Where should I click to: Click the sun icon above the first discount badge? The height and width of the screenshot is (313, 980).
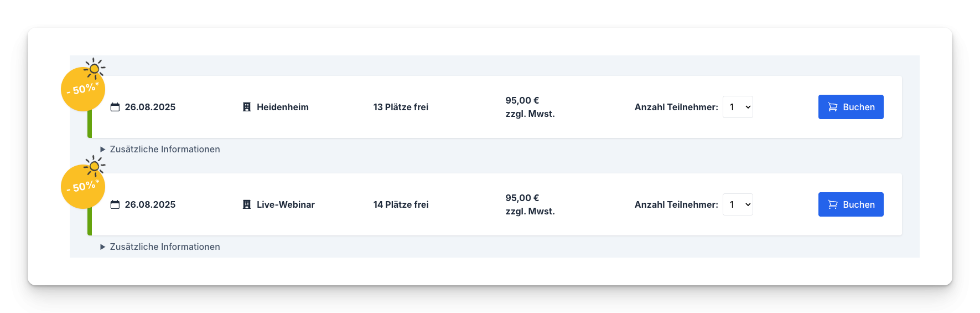[95, 69]
